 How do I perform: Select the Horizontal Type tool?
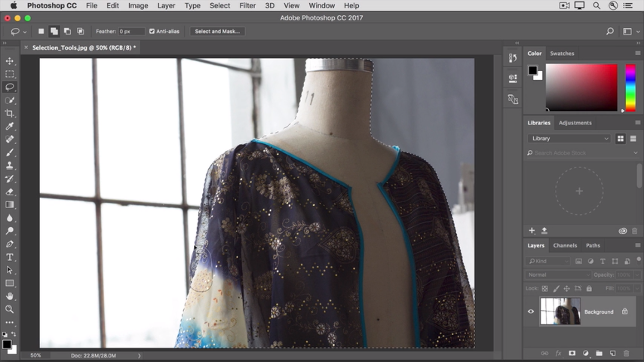click(x=9, y=257)
